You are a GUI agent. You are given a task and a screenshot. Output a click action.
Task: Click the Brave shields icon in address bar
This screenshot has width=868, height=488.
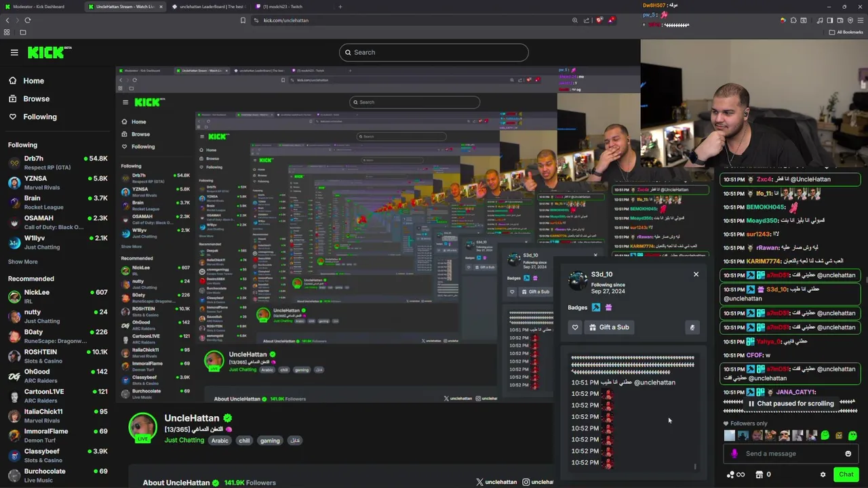pos(599,20)
